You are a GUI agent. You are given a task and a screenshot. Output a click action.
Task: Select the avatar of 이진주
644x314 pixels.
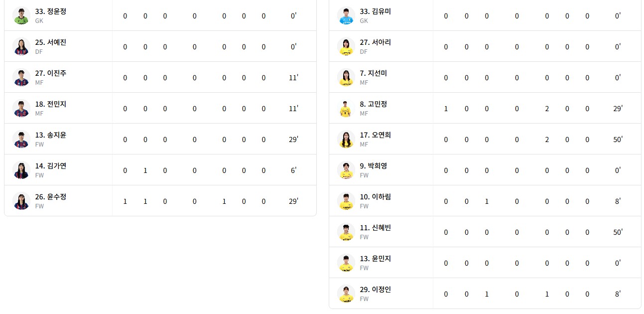point(21,77)
